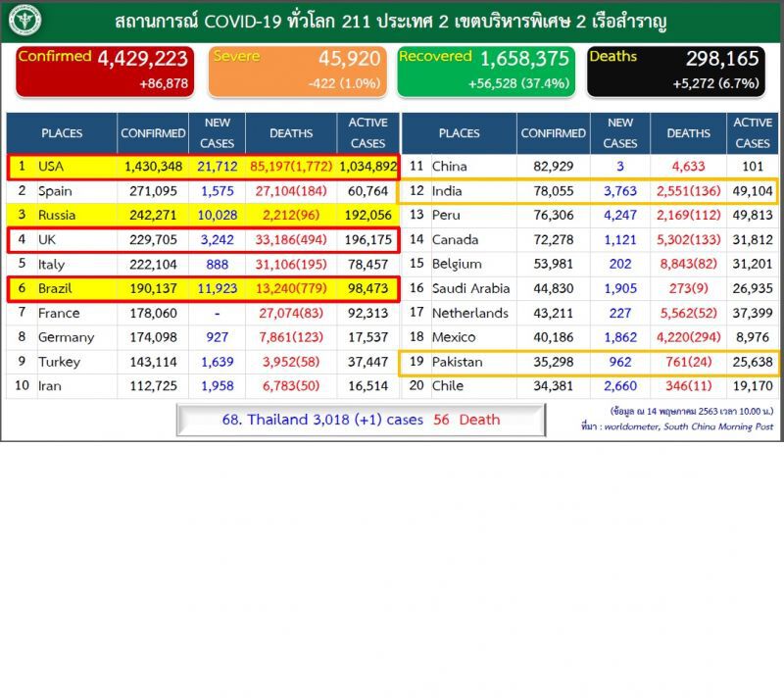Click Saudi Arabia deaths 273(9)
784x698 pixels.
tap(688, 288)
